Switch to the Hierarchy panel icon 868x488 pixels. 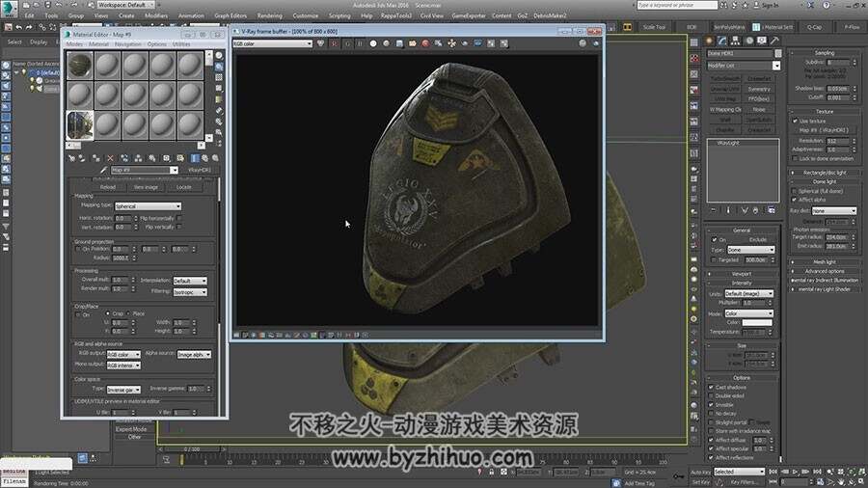pos(735,41)
